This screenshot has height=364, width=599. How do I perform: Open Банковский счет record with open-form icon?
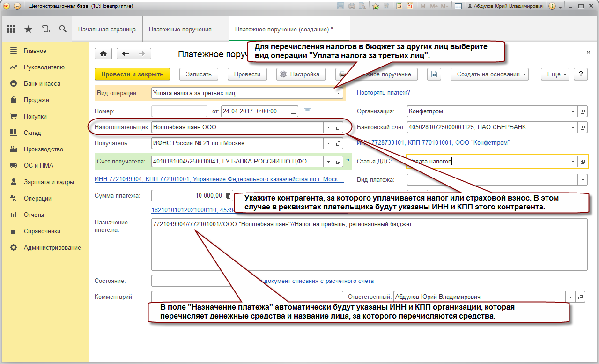(583, 127)
